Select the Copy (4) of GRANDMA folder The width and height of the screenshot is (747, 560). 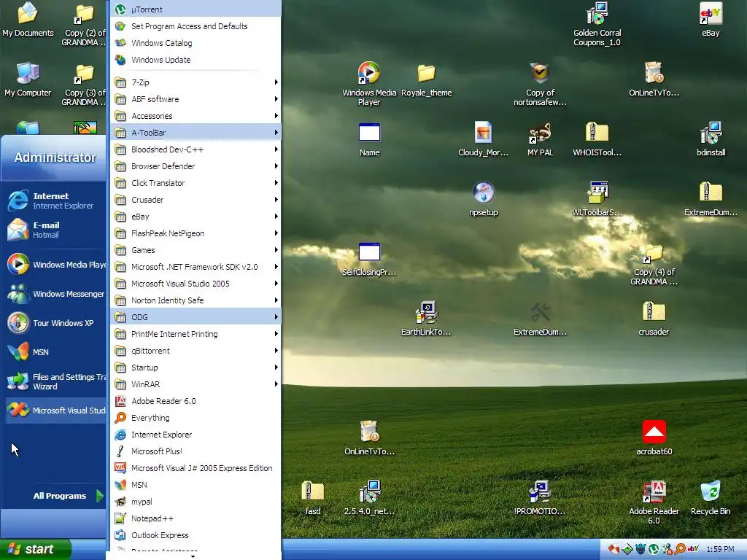pos(654,263)
